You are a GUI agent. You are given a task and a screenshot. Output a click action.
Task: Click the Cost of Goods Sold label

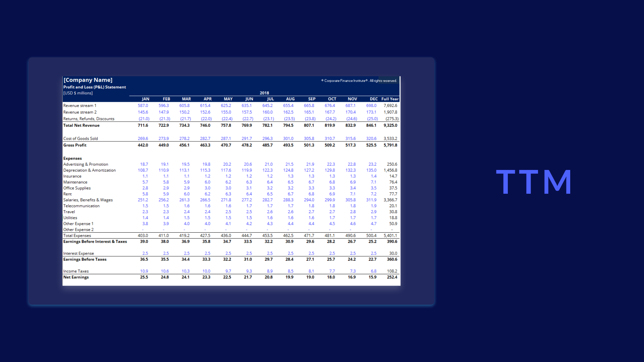[x=80, y=138]
